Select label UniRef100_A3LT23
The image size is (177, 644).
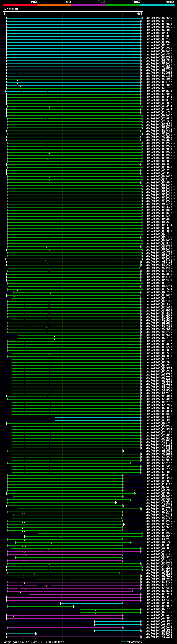point(159,551)
